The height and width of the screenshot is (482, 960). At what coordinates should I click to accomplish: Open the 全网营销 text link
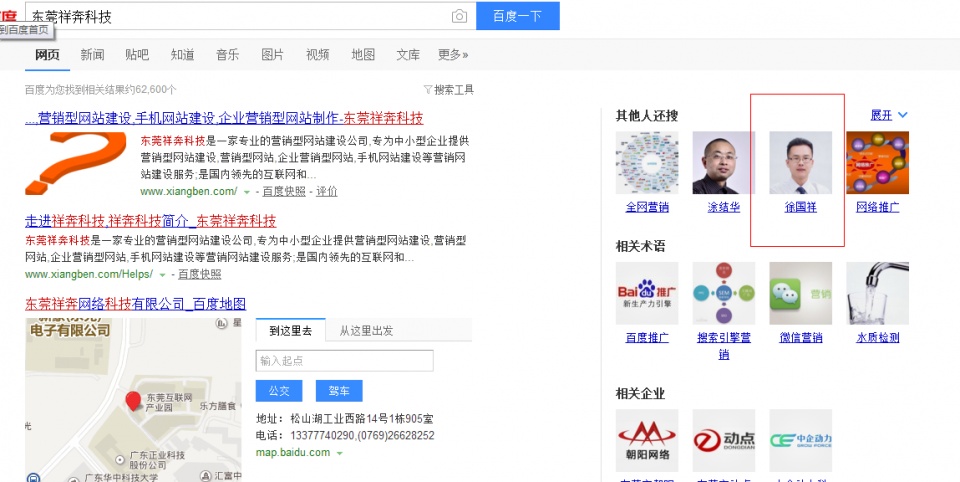(x=647, y=208)
